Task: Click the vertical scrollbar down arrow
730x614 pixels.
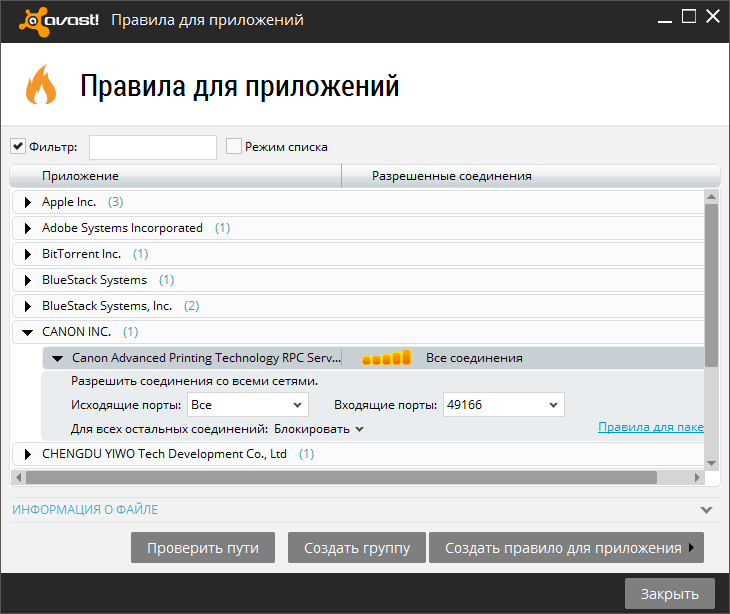Action: click(x=711, y=463)
